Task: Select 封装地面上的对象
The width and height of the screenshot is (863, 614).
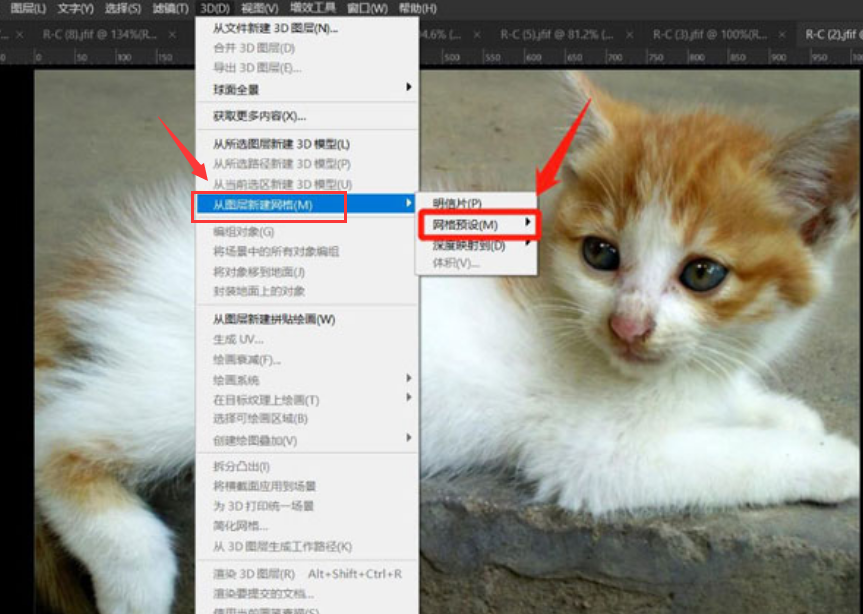Action: coord(307,291)
